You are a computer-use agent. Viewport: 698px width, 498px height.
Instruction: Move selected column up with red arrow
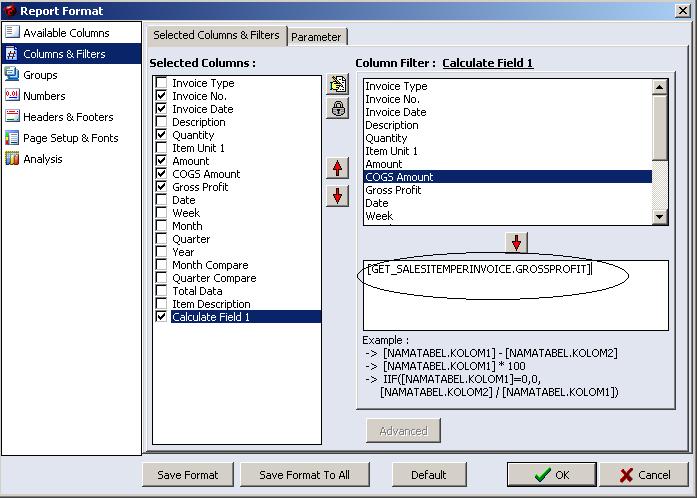[338, 168]
